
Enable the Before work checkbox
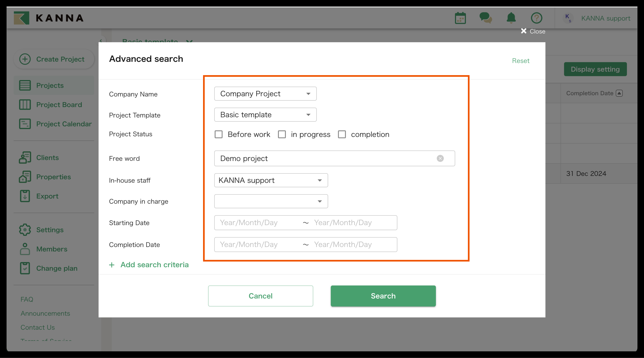coord(218,134)
